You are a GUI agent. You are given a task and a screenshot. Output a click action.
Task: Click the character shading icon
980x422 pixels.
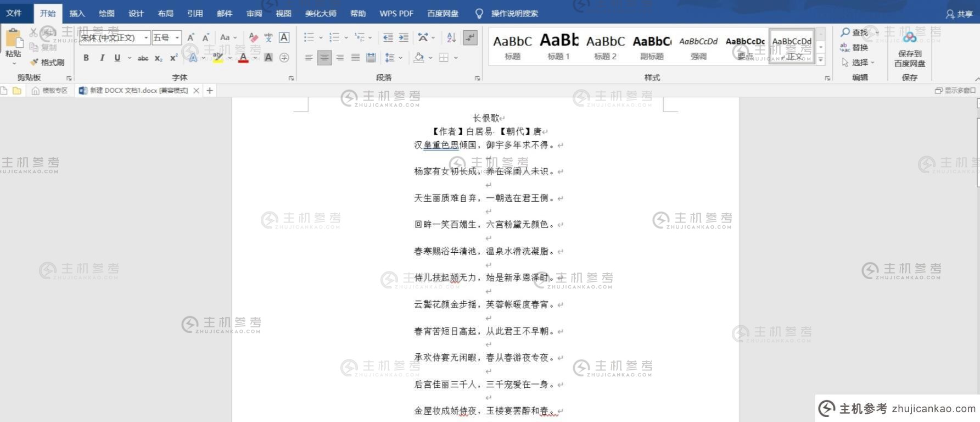coord(268,57)
